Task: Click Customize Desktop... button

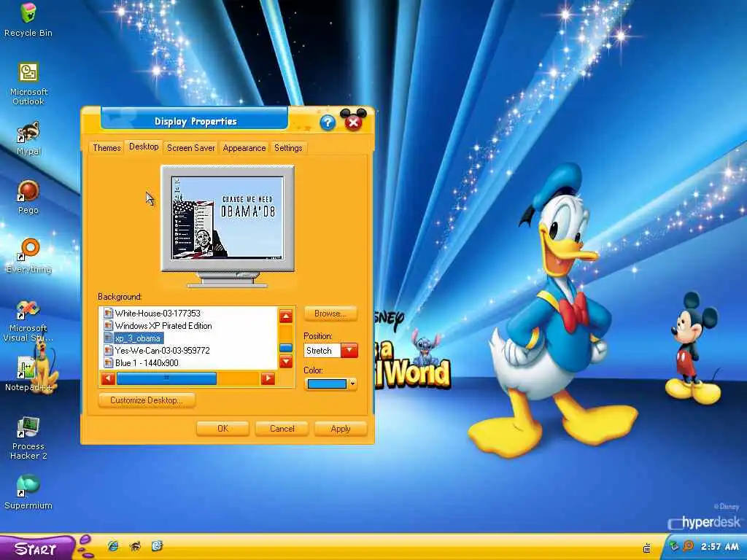Action: click(x=146, y=400)
